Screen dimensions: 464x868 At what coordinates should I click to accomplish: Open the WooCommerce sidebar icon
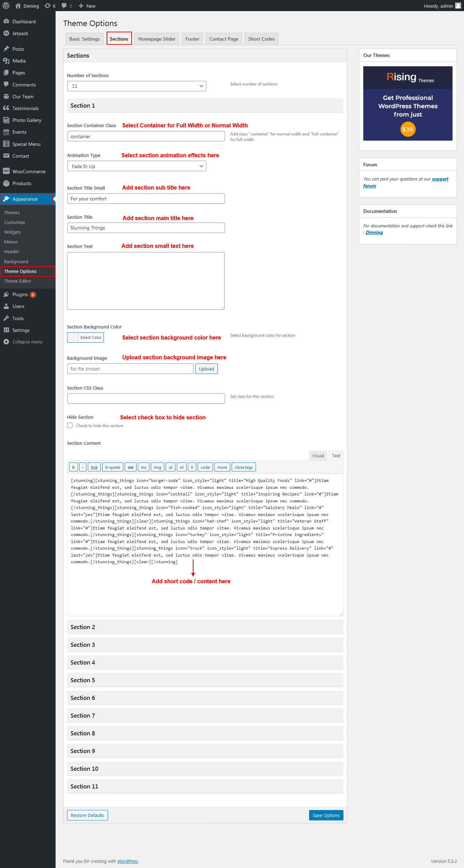pyautogui.click(x=6, y=171)
